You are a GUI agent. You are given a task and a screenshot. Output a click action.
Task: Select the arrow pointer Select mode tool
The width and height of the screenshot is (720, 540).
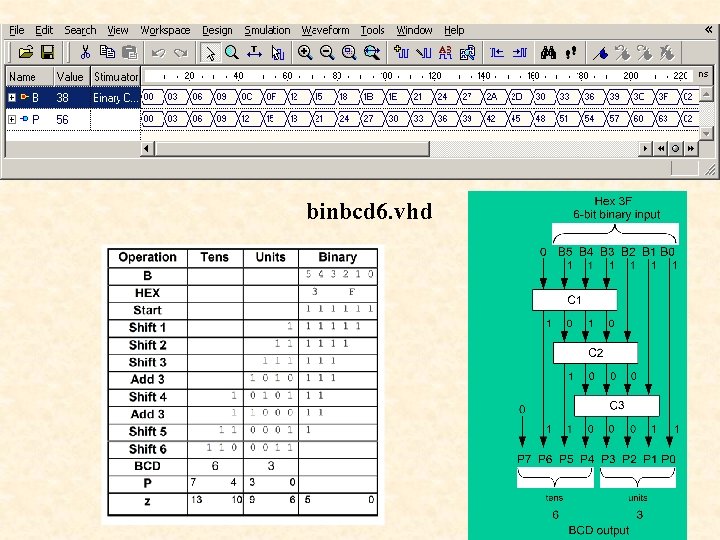coord(210,53)
